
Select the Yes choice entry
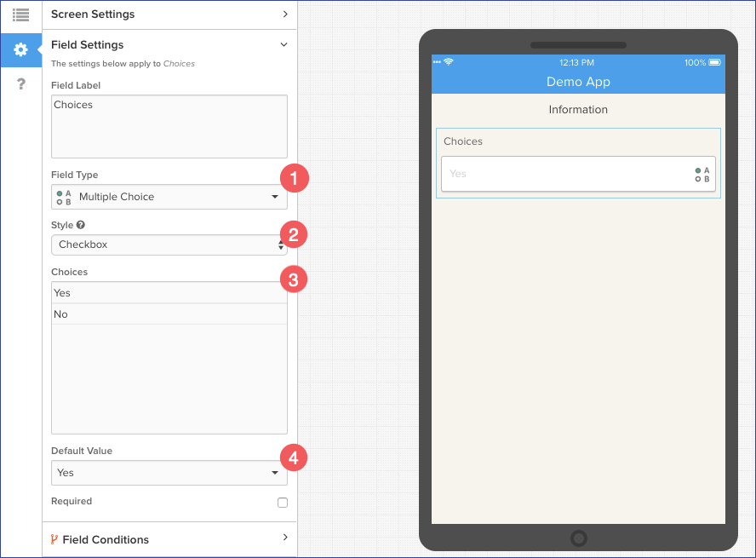click(169, 293)
